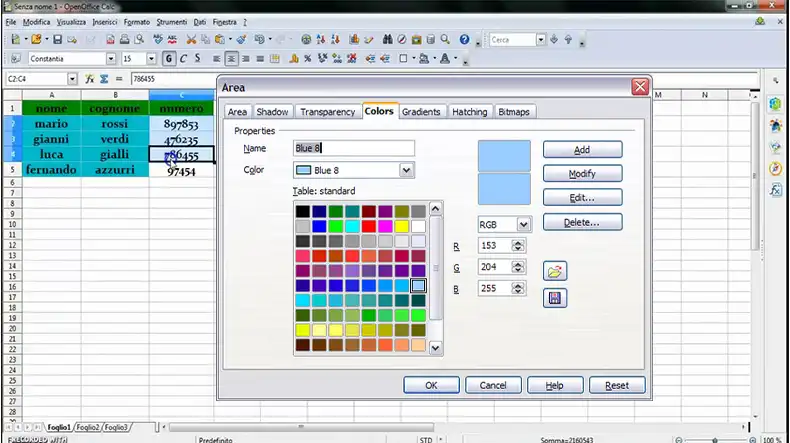Open the Strumenti menu
This screenshot has height=443, width=790.
click(171, 22)
